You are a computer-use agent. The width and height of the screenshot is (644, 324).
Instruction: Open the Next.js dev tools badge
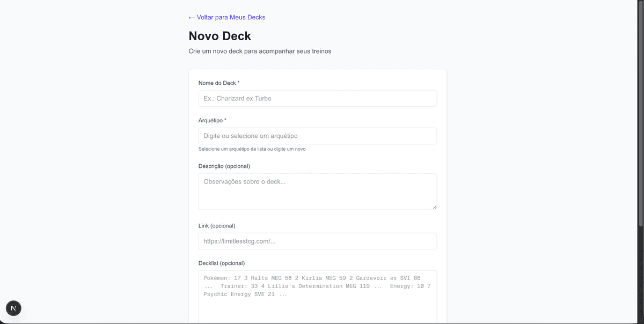(13, 308)
